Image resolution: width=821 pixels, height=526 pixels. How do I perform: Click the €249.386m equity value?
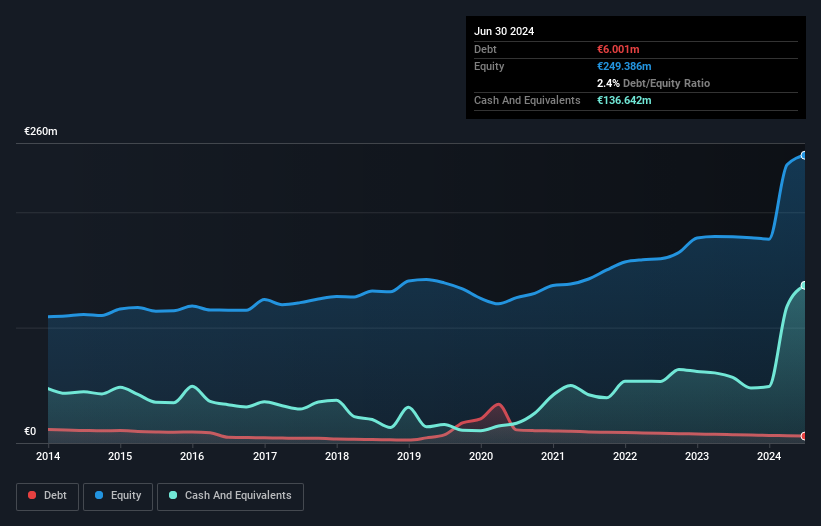pos(624,66)
